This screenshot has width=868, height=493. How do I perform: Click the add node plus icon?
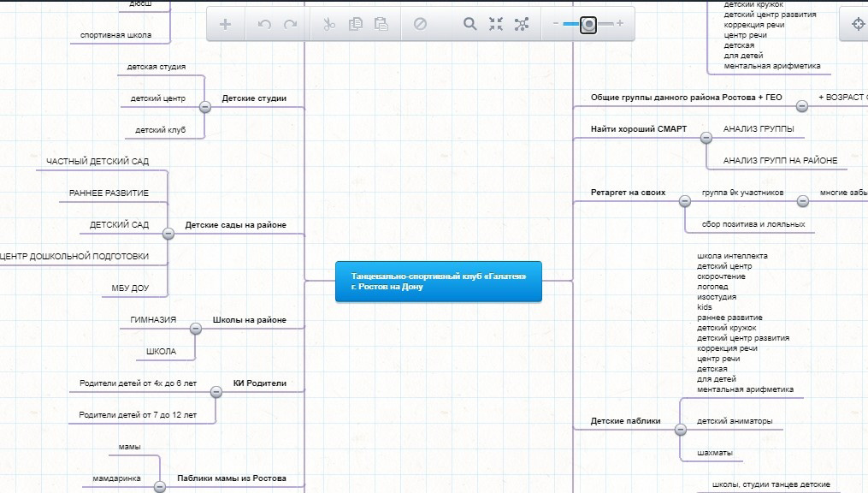pyautogui.click(x=225, y=24)
